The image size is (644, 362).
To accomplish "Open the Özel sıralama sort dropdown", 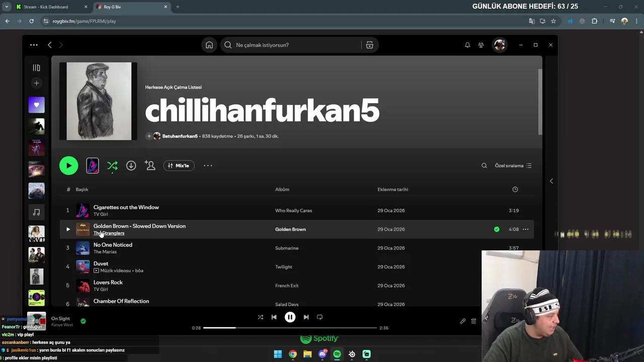I will tap(513, 166).
